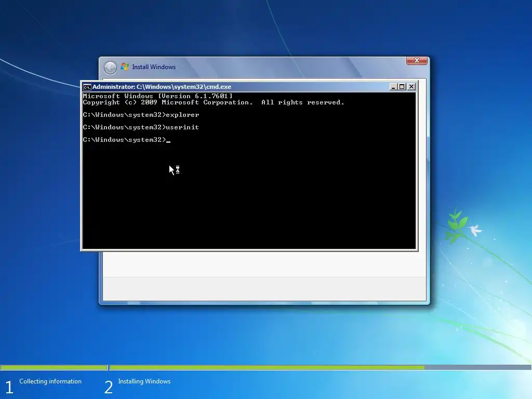Screen dimensions: 532x399
Task: Click the current empty command prompt line
Action: coord(127,140)
